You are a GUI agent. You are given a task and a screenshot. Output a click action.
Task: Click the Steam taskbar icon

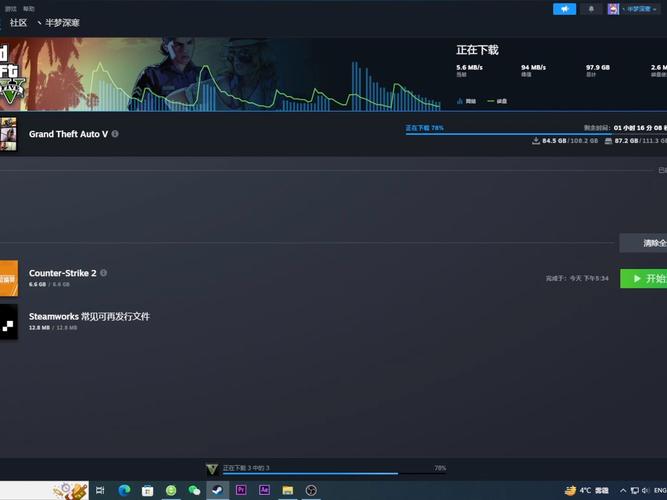tap(218, 490)
